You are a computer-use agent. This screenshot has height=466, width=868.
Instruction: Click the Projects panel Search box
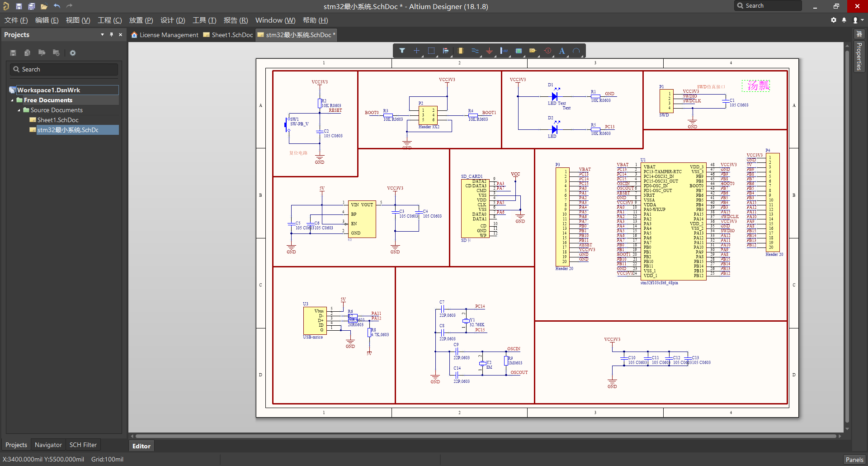[64, 69]
